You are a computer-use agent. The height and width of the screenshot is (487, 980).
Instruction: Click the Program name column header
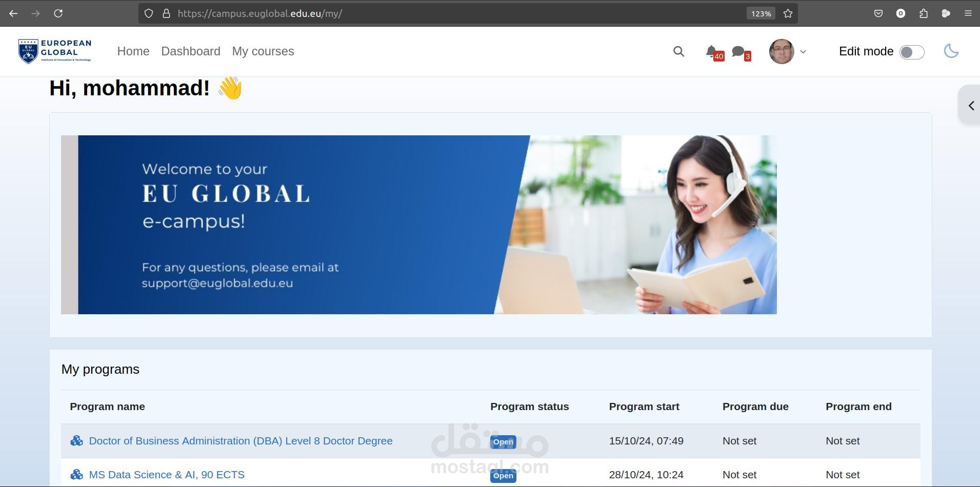click(107, 407)
